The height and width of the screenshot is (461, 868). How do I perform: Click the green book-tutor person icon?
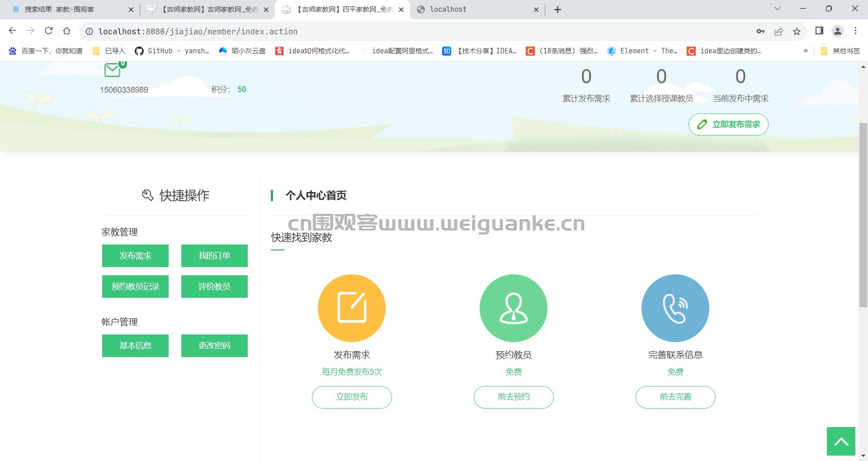coord(514,308)
